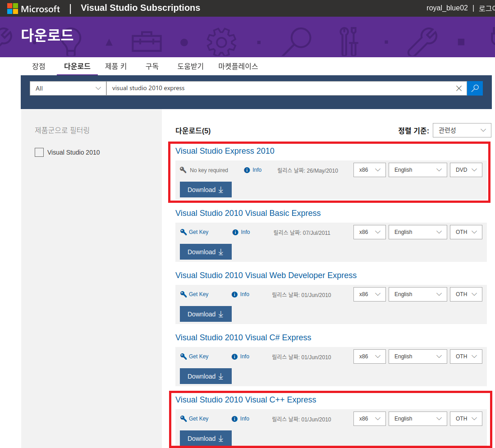
Task: Click the Visual Studio Subscriptions header title
Action: tap(141, 8)
